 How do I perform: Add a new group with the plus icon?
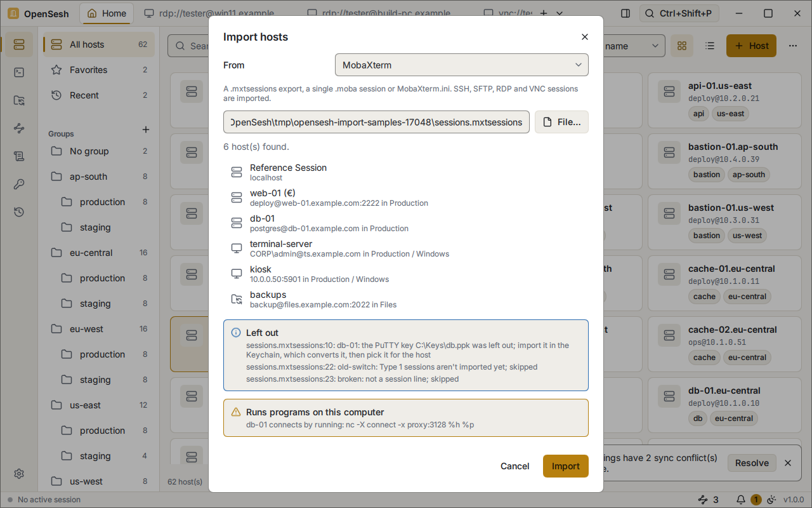145,130
